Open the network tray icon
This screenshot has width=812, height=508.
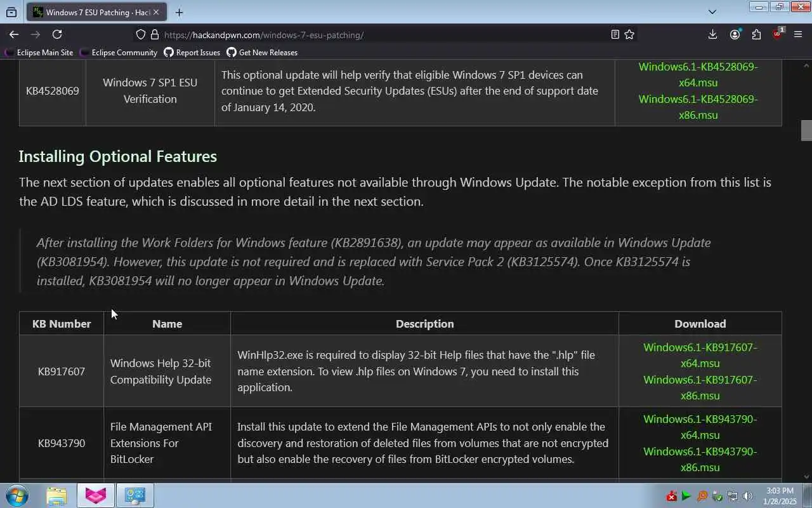coord(733,496)
